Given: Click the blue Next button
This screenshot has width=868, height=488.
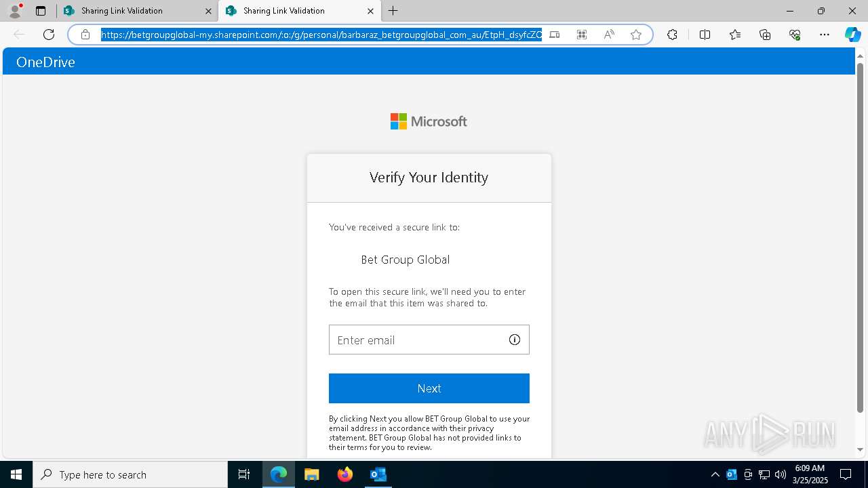Looking at the screenshot, I should pyautogui.click(x=429, y=388).
